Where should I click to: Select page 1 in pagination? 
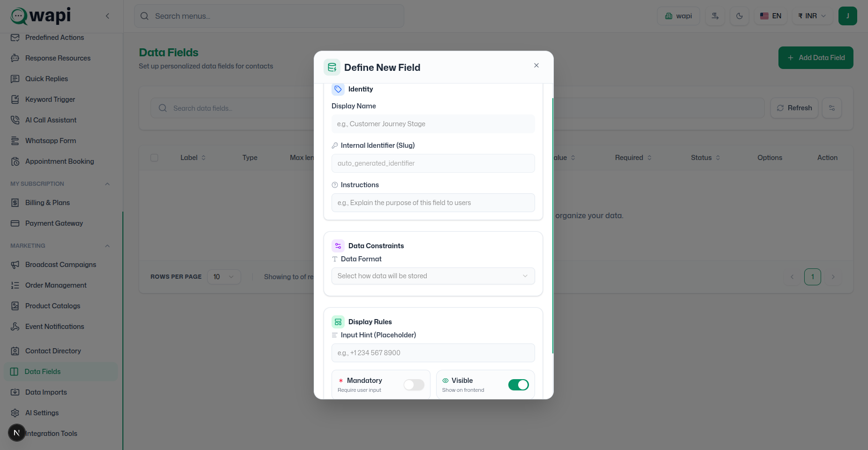tap(813, 277)
